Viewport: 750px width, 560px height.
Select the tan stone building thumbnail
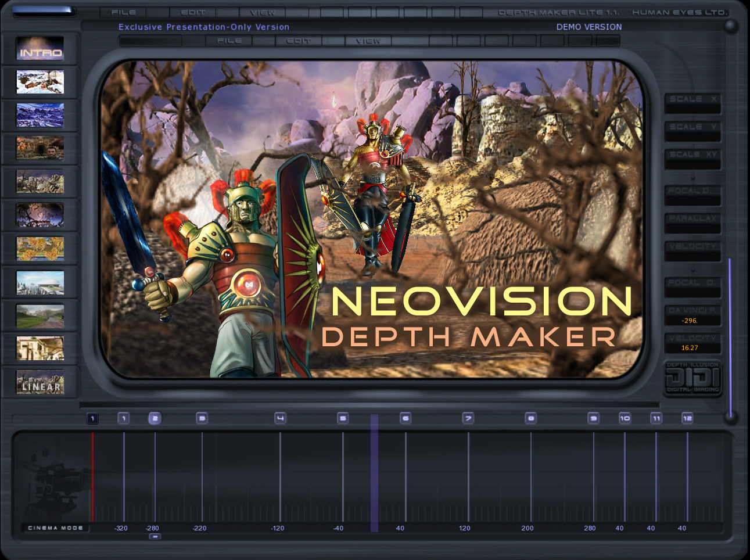click(x=40, y=349)
